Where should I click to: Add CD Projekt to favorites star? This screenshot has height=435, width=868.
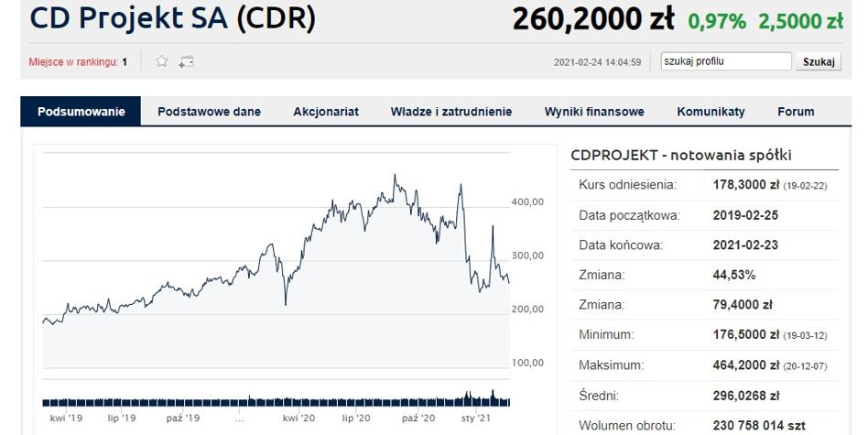pos(162,60)
